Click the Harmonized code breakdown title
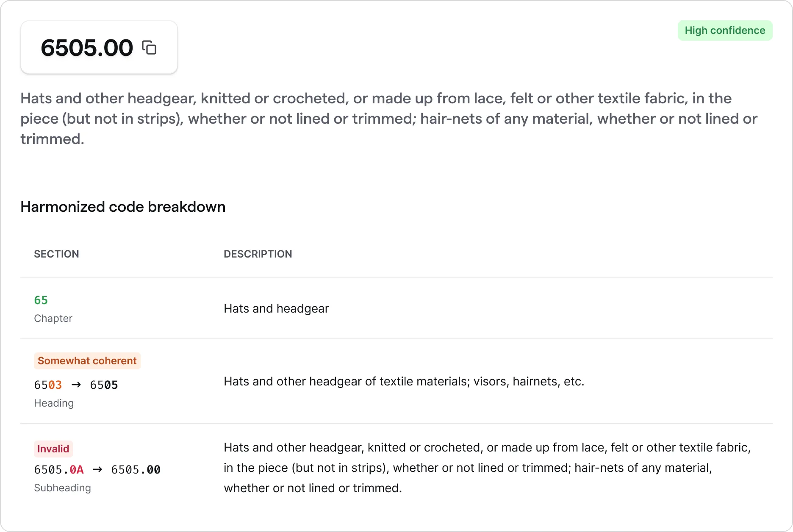Screen dimensions: 793x532 point(123,207)
